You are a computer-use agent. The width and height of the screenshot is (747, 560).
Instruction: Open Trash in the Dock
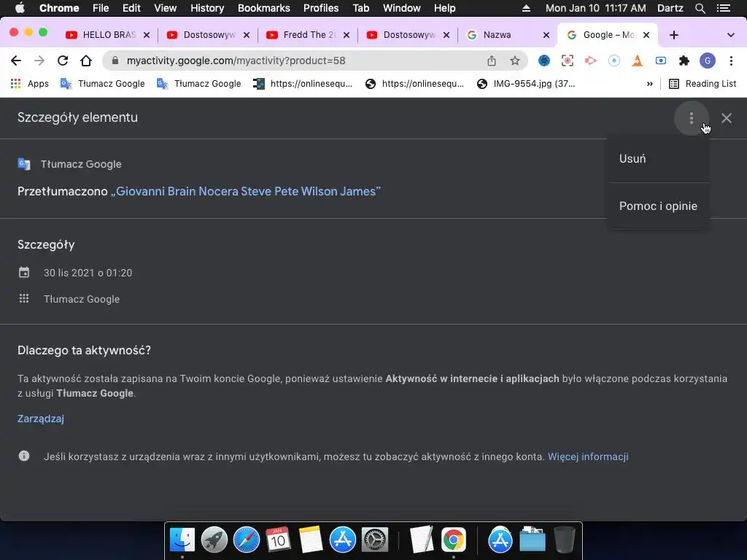(x=564, y=540)
